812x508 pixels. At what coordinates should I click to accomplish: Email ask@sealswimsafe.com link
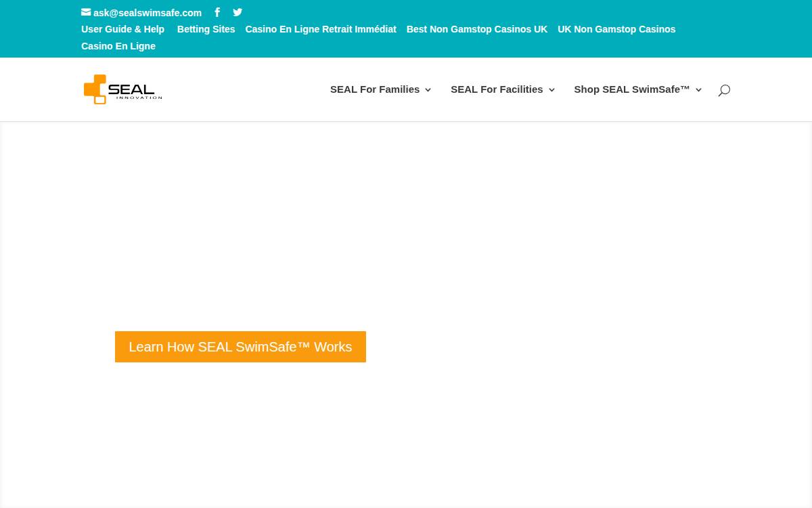(148, 13)
